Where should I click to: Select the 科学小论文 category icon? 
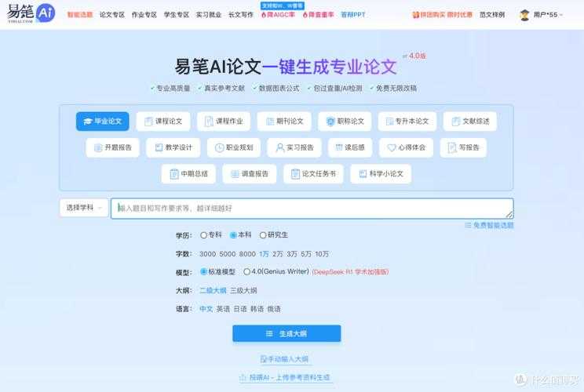363,174
